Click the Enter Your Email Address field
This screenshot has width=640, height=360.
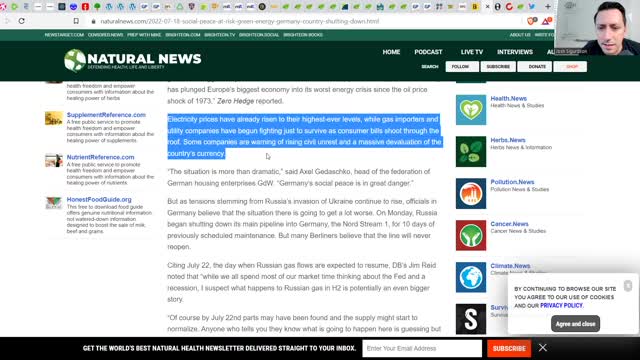422,349
